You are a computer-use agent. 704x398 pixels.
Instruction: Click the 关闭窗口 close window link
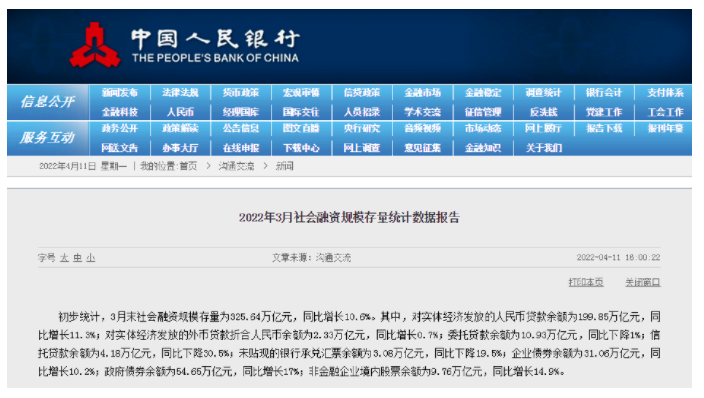(642, 283)
